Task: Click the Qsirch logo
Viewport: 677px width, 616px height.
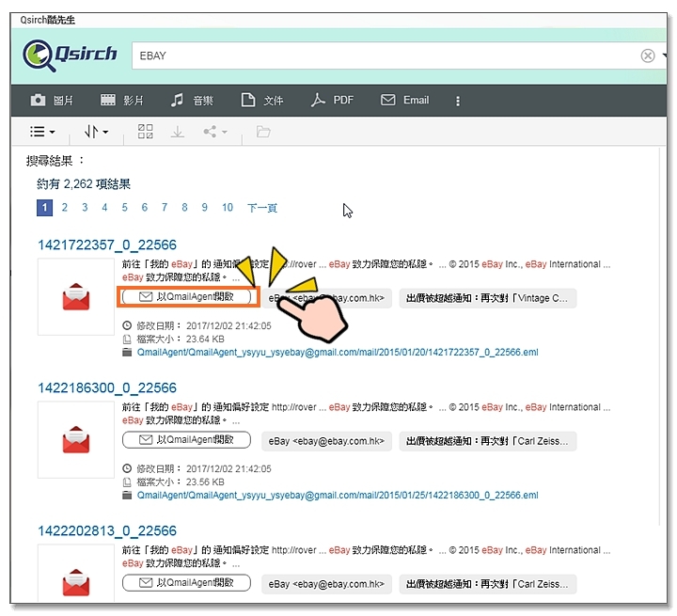Action: click(x=70, y=55)
